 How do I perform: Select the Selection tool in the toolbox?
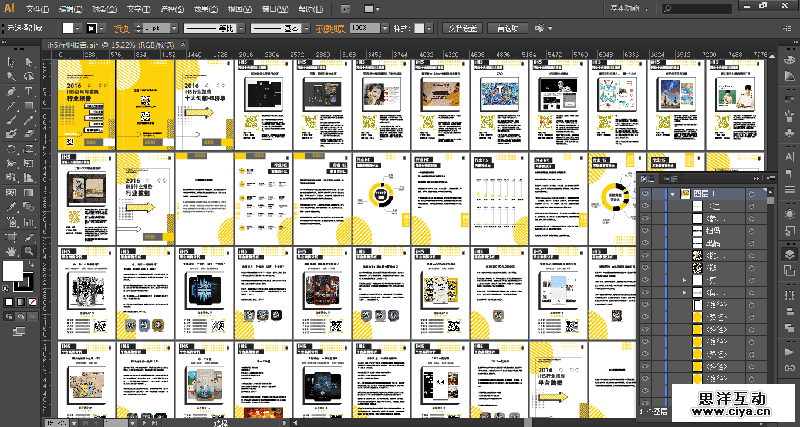point(10,61)
